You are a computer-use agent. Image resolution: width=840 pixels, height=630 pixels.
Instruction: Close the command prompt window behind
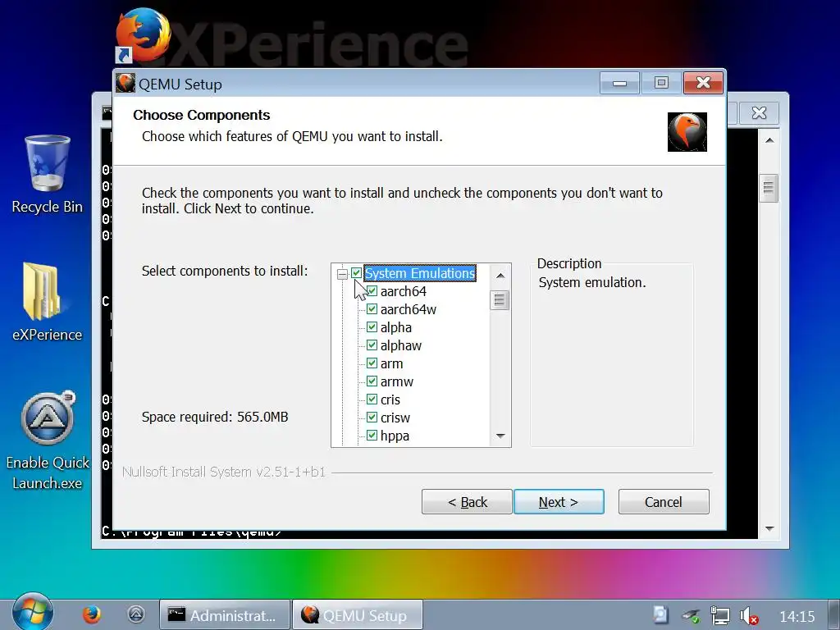[x=759, y=113]
